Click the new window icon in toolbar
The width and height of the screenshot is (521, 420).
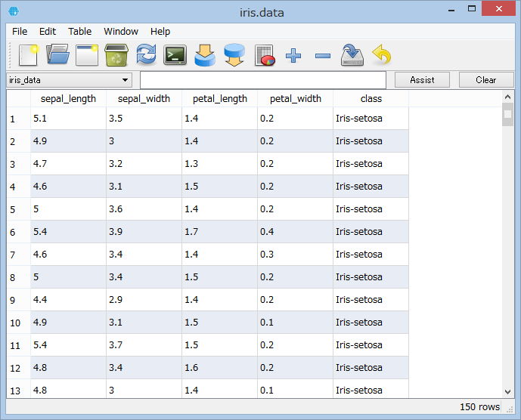tap(87, 55)
